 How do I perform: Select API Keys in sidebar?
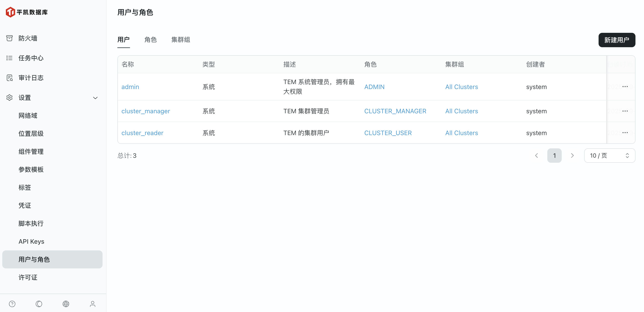(x=31, y=241)
